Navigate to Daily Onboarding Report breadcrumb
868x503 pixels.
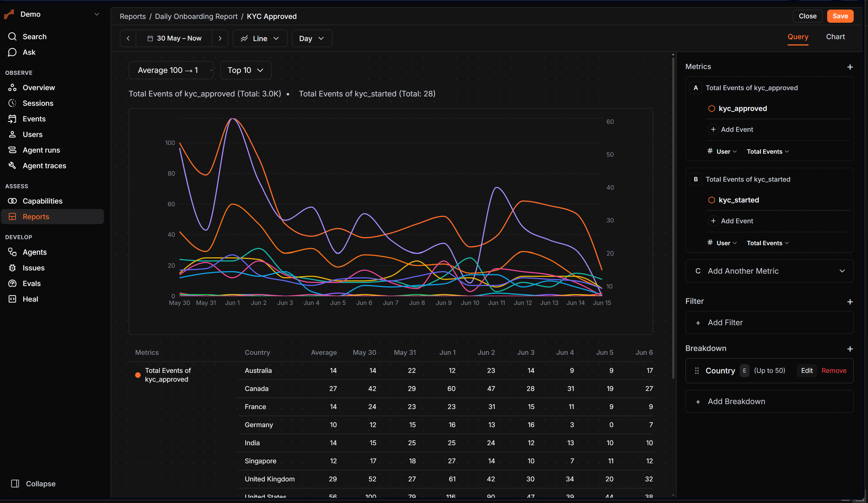tap(196, 16)
